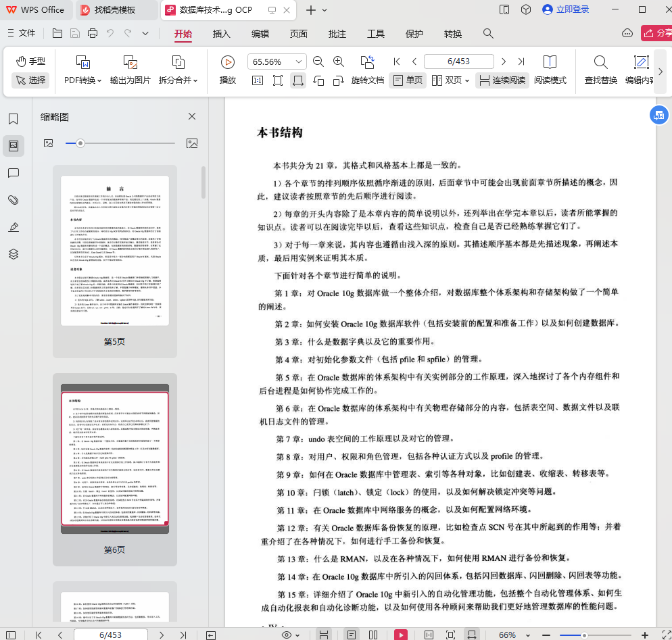Click the 输出为图片 button
The width and height of the screenshot is (672, 640).
tap(130, 70)
